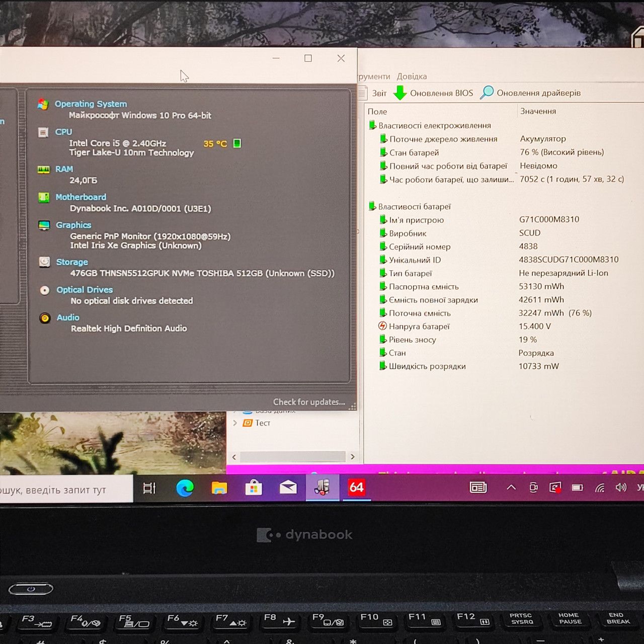Select the Motherboard section icon

pyautogui.click(x=44, y=197)
